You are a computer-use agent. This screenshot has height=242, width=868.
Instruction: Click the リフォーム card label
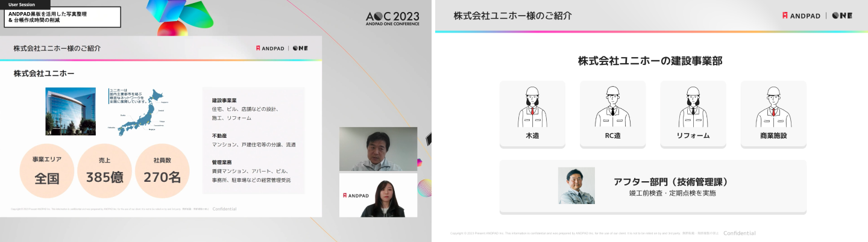tap(693, 136)
